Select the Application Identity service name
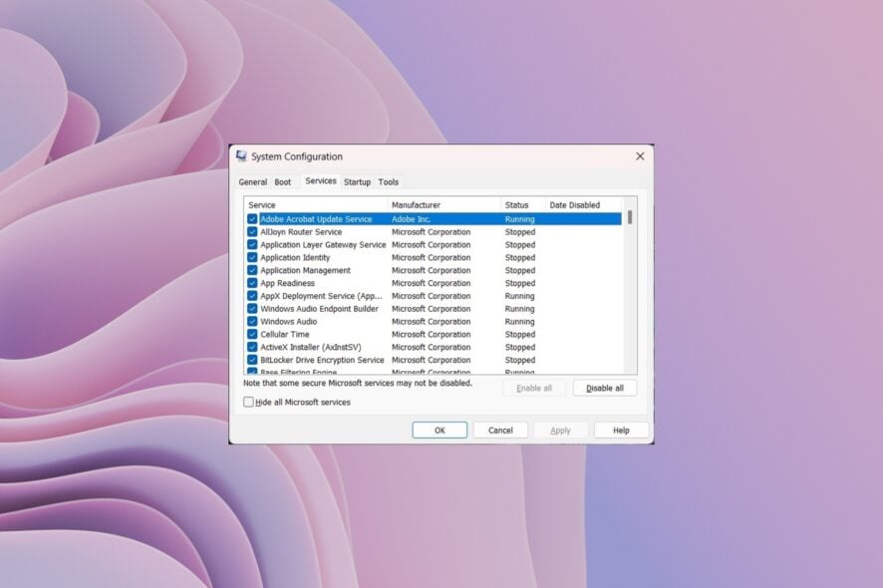 [295, 257]
